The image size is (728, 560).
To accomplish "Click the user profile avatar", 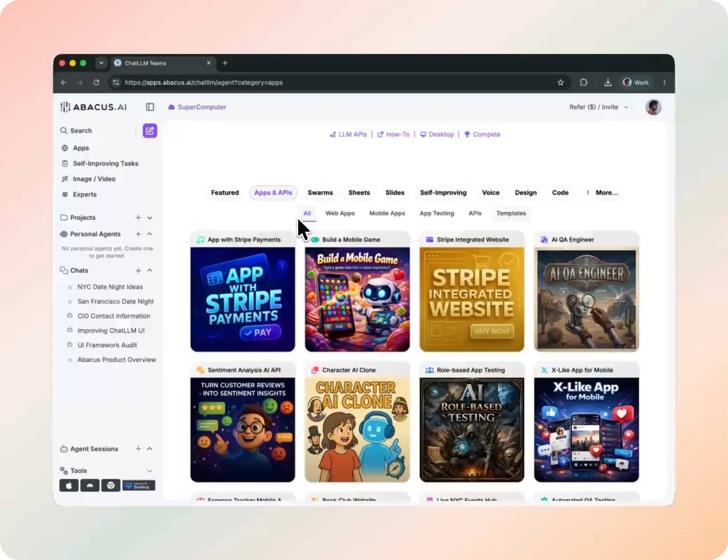I will pyautogui.click(x=653, y=107).
